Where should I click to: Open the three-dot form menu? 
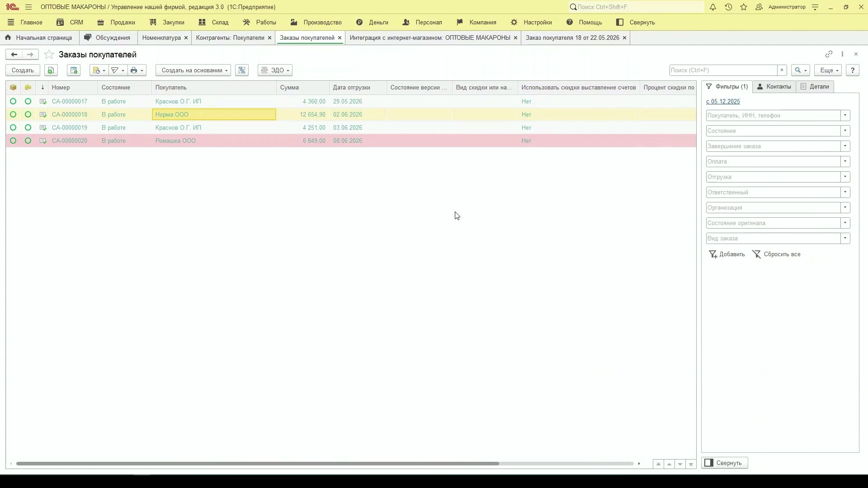click(x=842, y=54)
